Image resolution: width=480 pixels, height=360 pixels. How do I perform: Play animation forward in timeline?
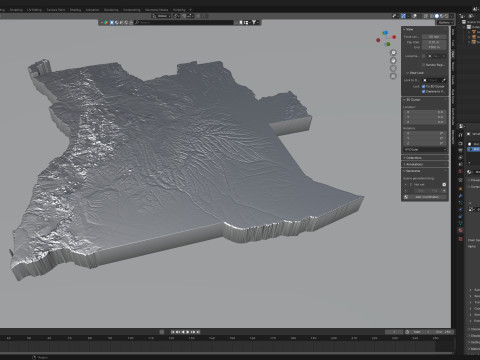tap(188, 332)
